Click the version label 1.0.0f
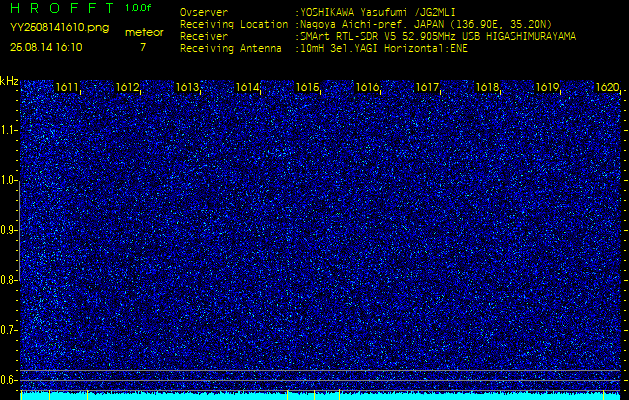 [x=138, y=8]
